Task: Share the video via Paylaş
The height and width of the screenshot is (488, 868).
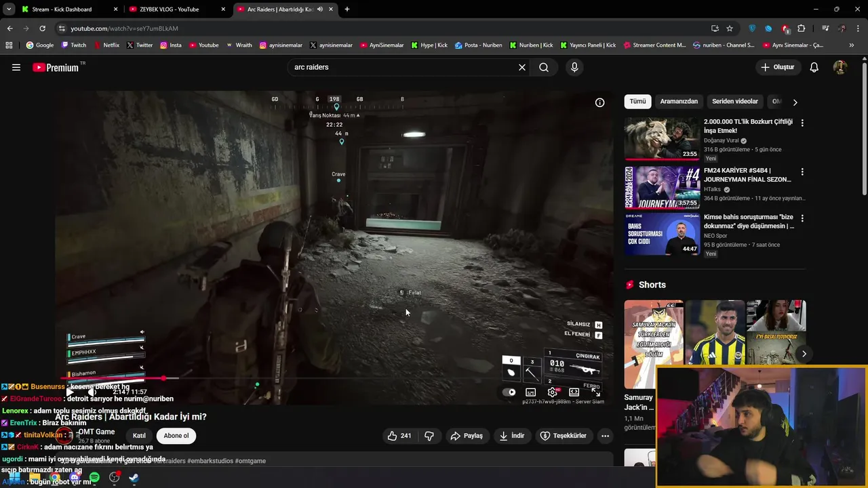Action: click(467, 436)
